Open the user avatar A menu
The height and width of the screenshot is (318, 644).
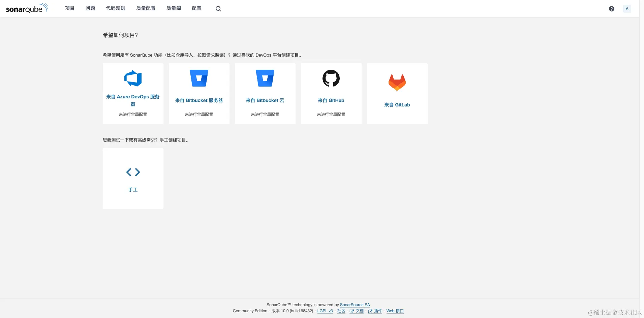(627, 9)
